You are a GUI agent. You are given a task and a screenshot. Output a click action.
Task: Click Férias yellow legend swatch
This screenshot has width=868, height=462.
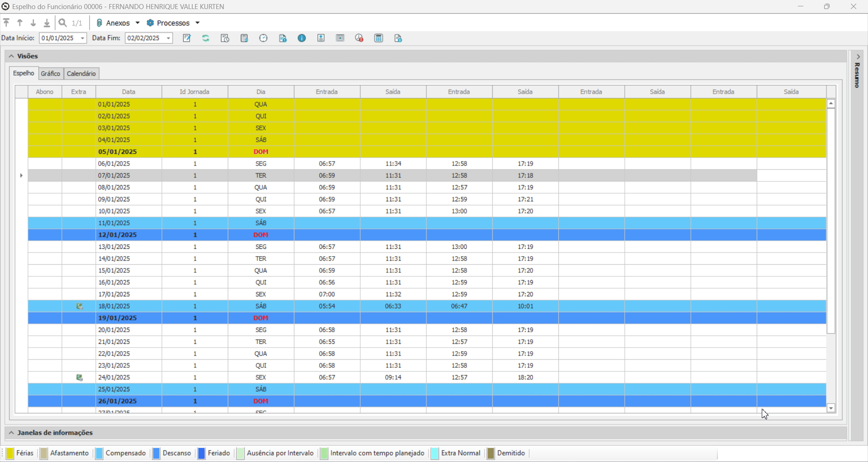pyautogui.click(x=10, y=453)
